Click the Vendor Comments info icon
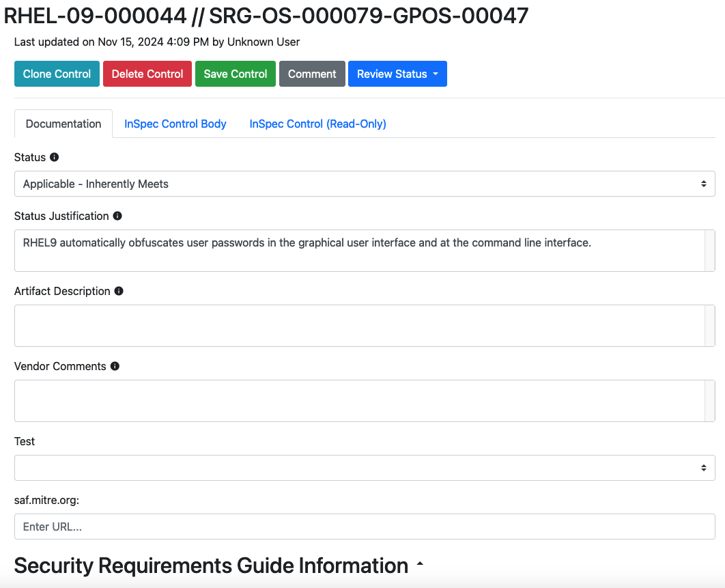The height and width of the screenshot is (588, 725). coord(115,366)
